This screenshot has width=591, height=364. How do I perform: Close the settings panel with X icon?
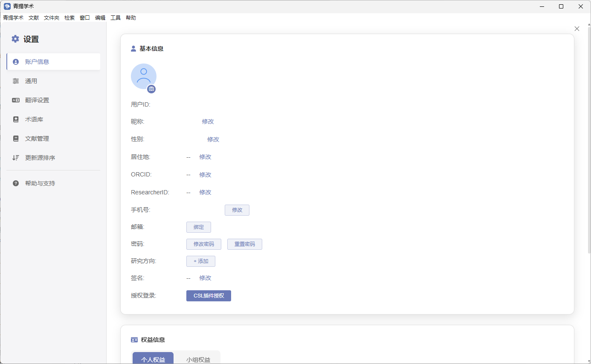[577, 29]
